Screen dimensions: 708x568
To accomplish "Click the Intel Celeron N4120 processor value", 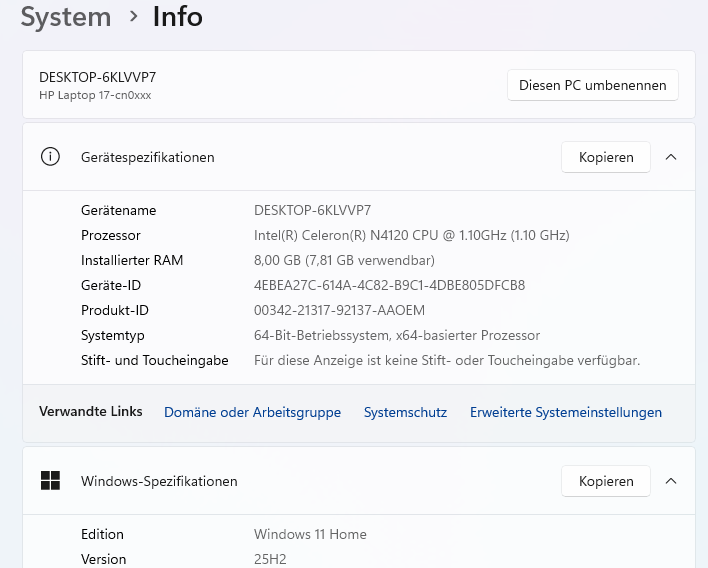I will 411,235.
